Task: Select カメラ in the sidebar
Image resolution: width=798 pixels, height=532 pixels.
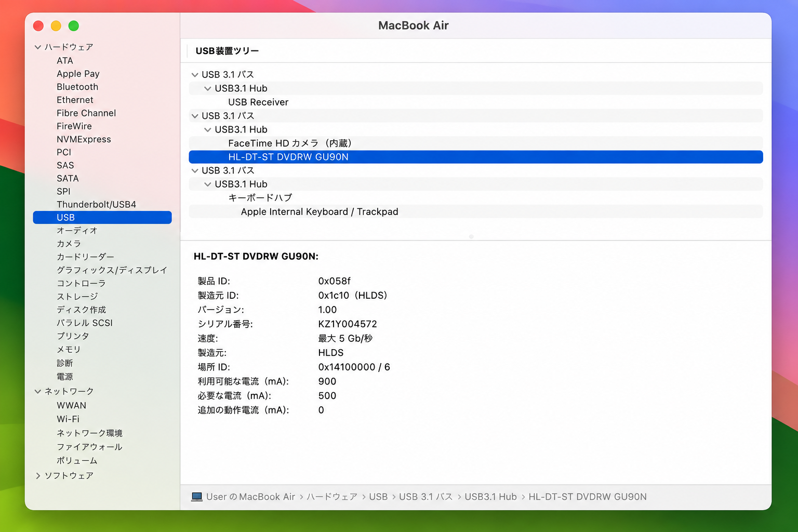Action: [69, 244]
